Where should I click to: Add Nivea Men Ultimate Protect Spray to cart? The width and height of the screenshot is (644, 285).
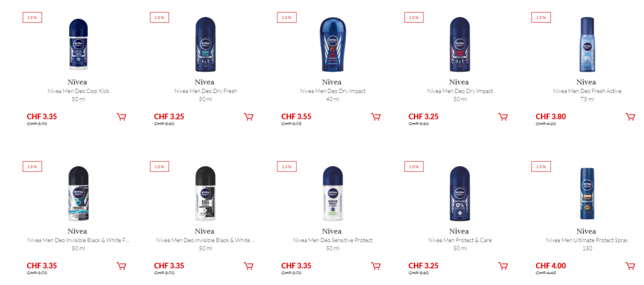pos(630,266)
